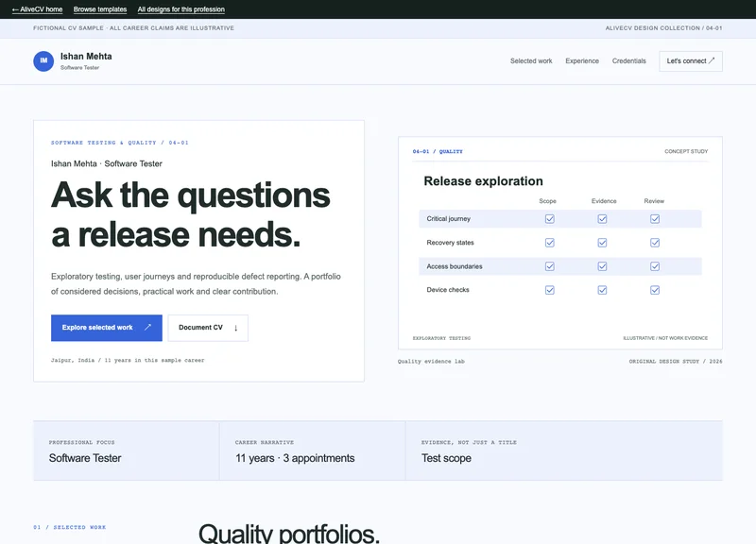Click the 04-01 / QUALITY label
Screen dimensions: 756x544
pos(438,151)
